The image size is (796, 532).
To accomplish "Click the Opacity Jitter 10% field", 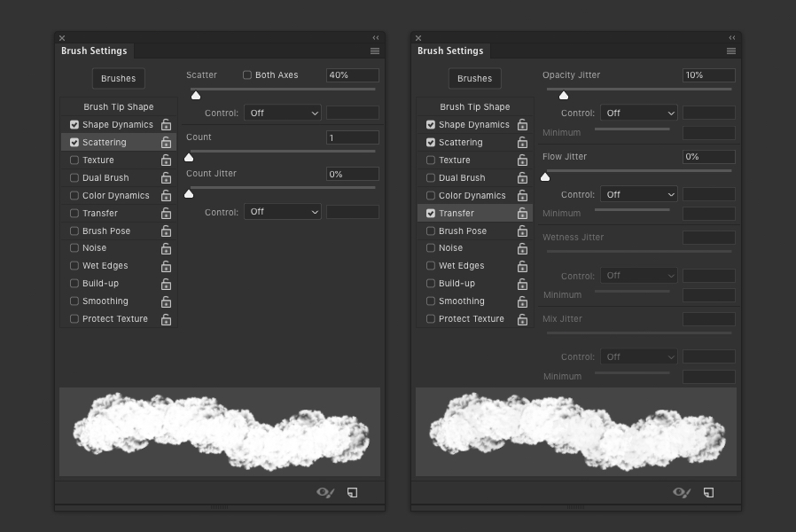I will [708, 75].
